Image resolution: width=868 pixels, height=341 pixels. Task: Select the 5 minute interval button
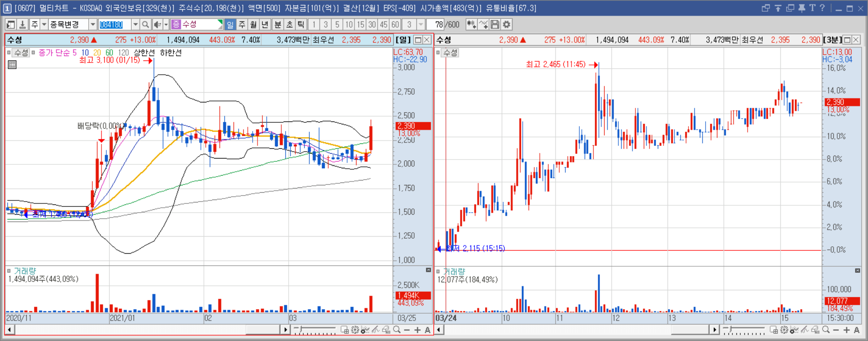click(x=337, y=24)
